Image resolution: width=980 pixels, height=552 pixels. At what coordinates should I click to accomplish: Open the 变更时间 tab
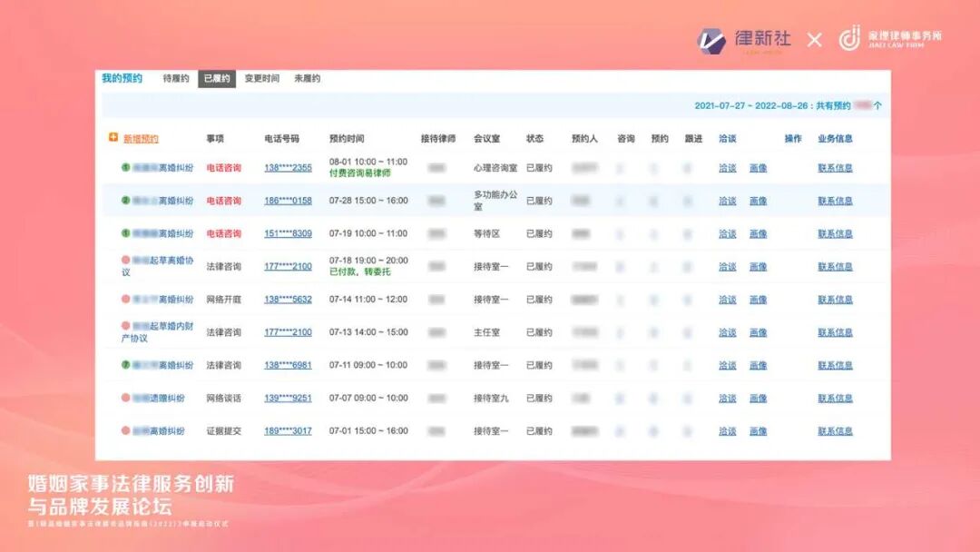[264, 78]
